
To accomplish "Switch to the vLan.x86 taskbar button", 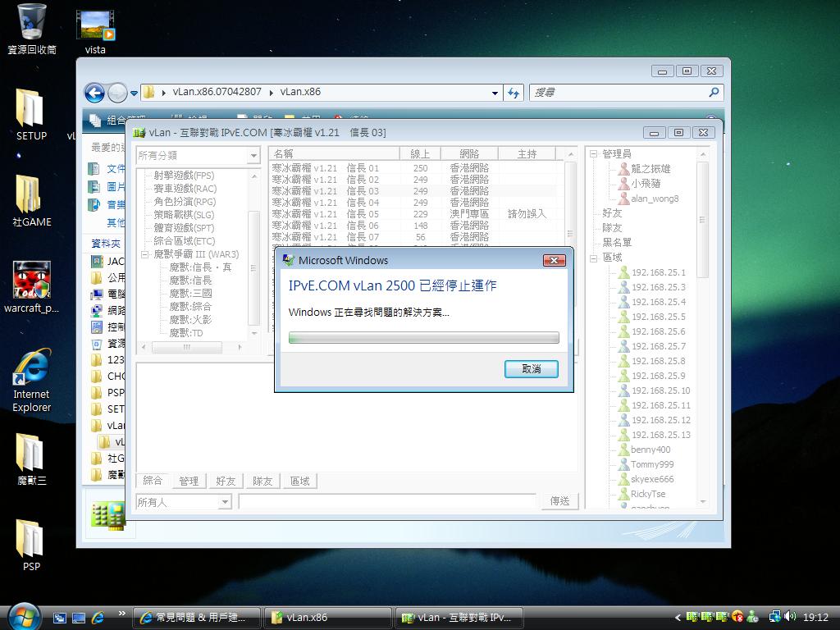I will 328,618.
